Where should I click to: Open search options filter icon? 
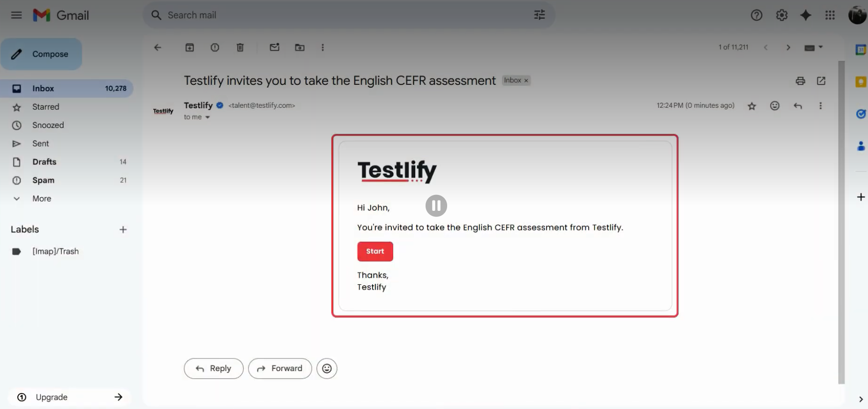[539, 15]
